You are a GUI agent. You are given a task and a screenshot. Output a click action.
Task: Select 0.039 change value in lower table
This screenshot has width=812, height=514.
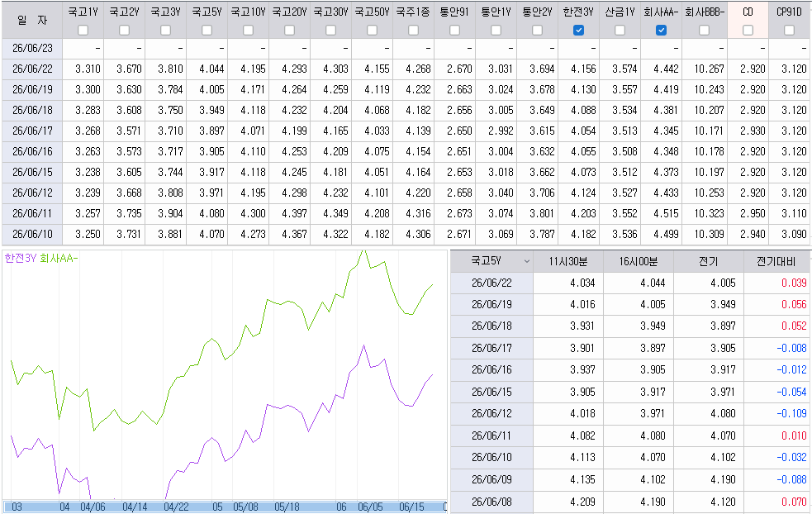(x=794, y=283)
